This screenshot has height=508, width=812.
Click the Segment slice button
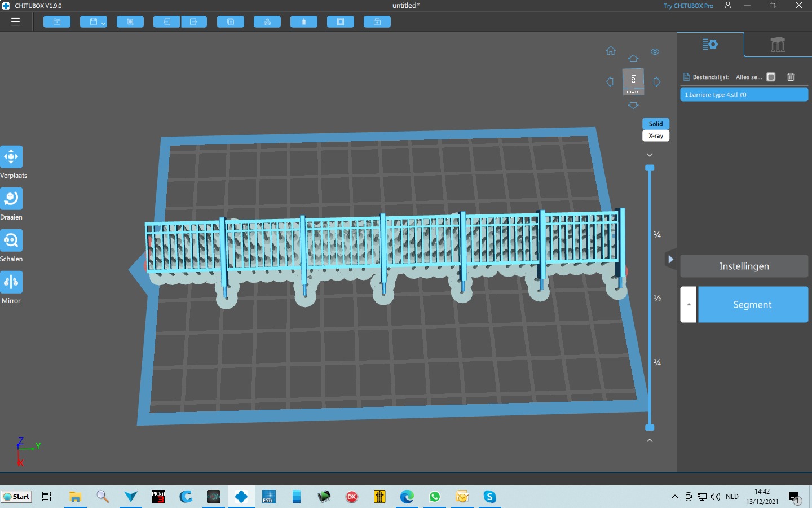[x=753, y=305]
